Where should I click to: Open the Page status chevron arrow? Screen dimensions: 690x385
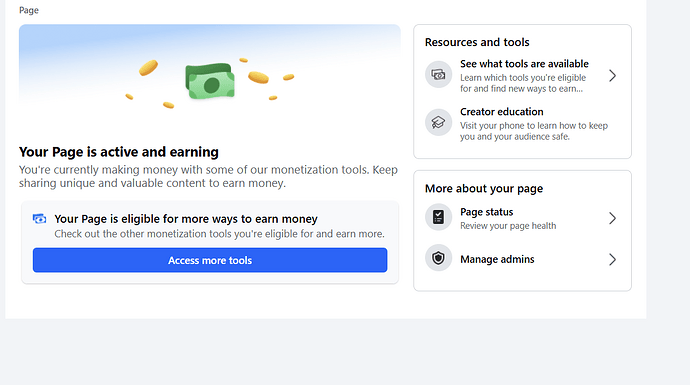tap(612, 218)
